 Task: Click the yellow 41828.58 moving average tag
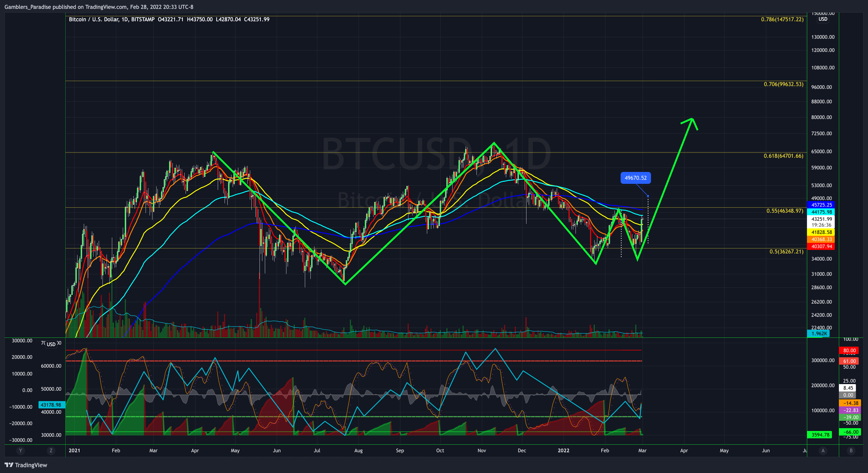[x=821, y=232]
